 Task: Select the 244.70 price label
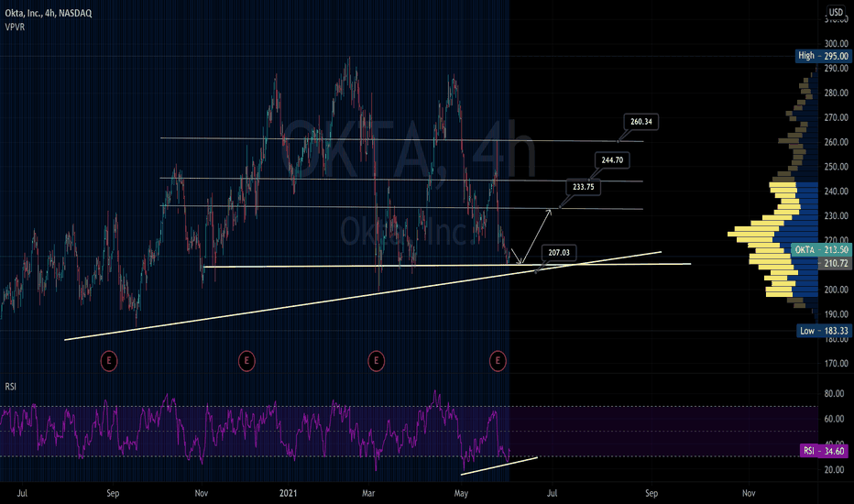pyautogui.click(x=612, y=160)
